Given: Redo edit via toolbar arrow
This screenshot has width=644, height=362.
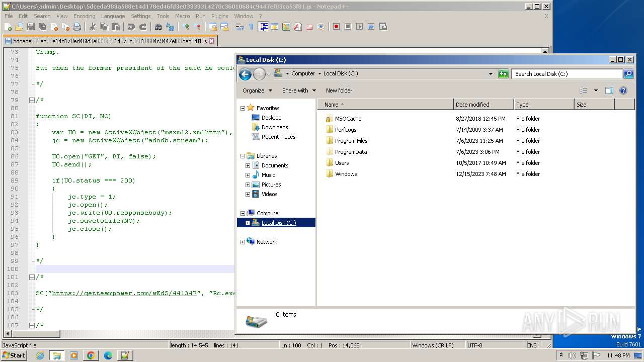Looking at the screenshot, I should [x=143, y=27].
